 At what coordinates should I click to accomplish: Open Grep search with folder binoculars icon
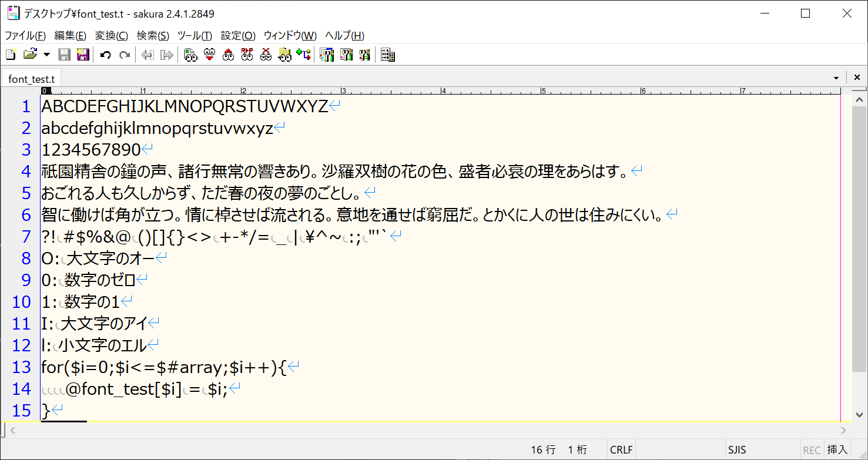coord(284,55)
